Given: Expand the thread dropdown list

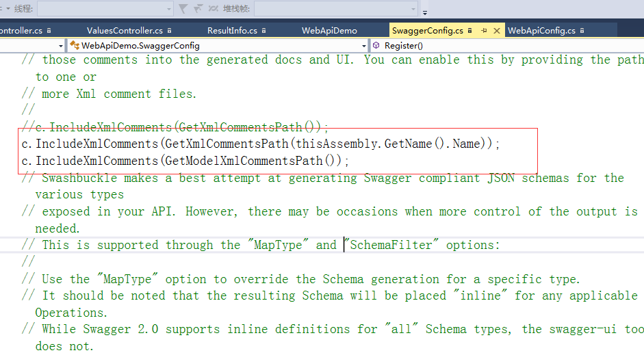Looking at the screenshot, I should click(169, 9).
